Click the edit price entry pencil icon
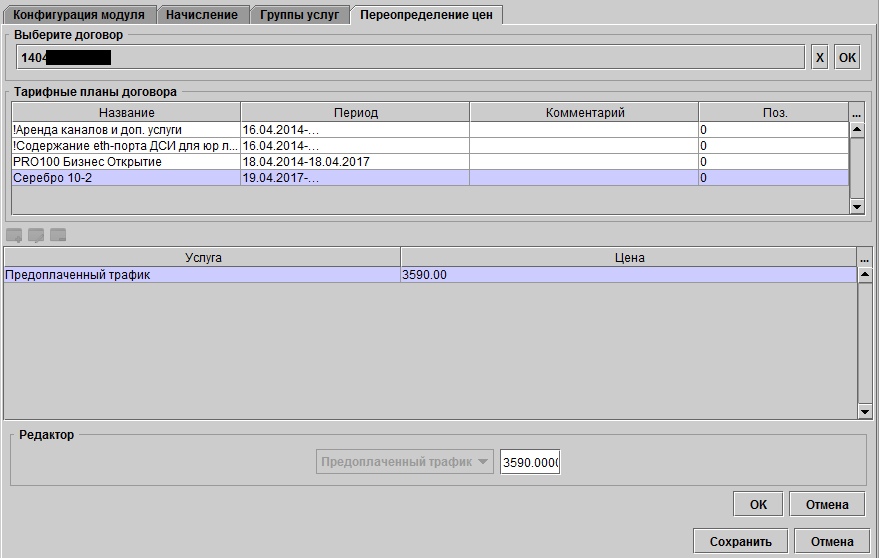The image size is (879, 558). tap(36, 235)
